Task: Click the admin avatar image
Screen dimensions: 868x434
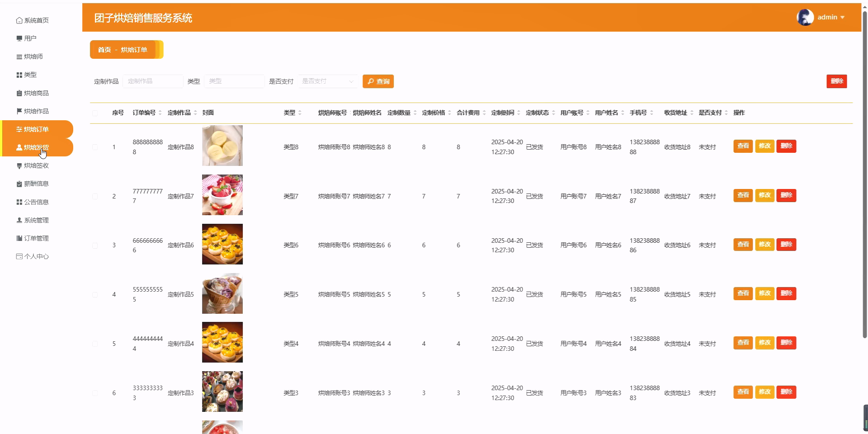Action: pos(805,17)
